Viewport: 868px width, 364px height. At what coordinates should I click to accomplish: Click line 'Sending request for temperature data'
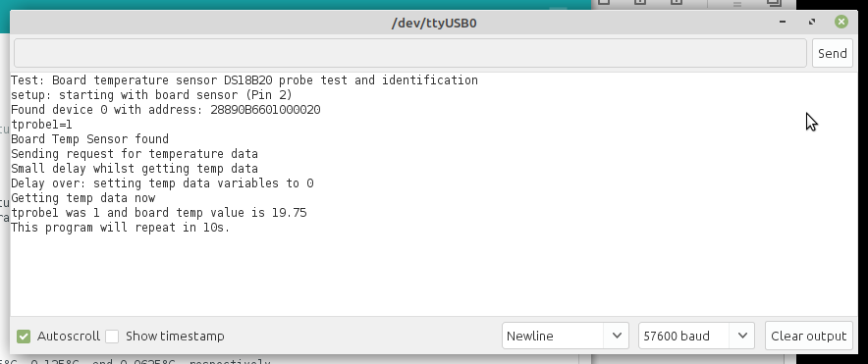[x=135, y=154]
